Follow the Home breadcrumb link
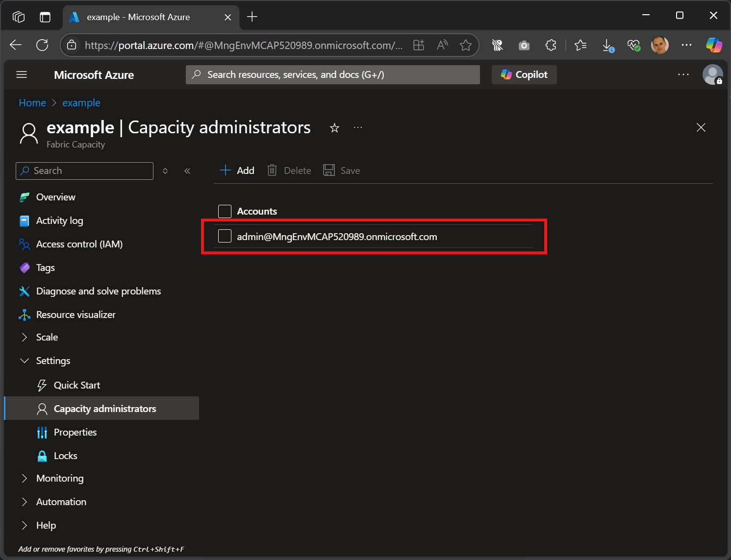The width and height of the screenshot is (731, 560). coord(32,102)
